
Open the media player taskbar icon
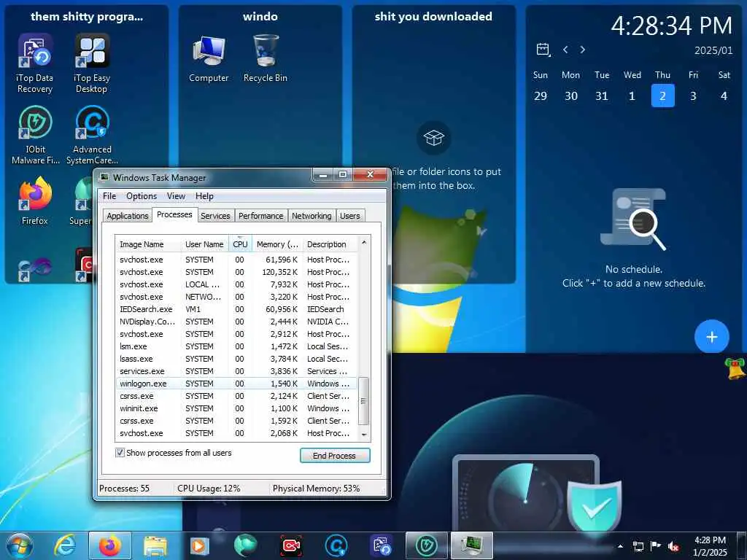click(200, 546)
